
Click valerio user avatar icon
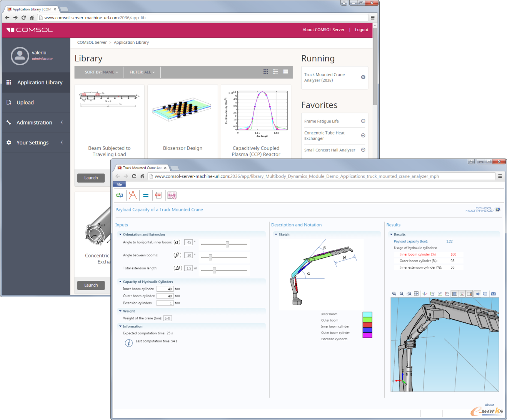click(x=20, y=56)
